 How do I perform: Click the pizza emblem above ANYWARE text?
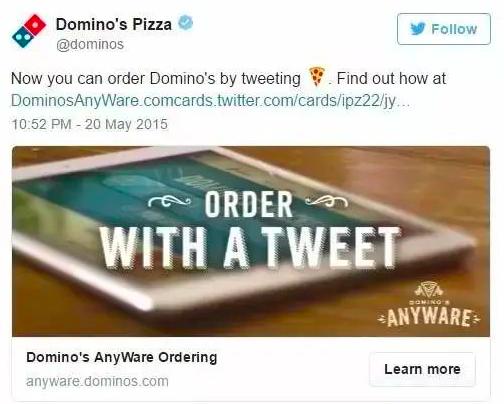(429, 289)
